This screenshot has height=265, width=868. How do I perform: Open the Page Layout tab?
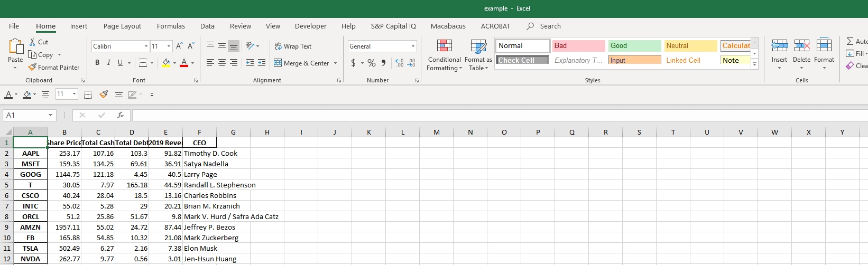point(122,26)
